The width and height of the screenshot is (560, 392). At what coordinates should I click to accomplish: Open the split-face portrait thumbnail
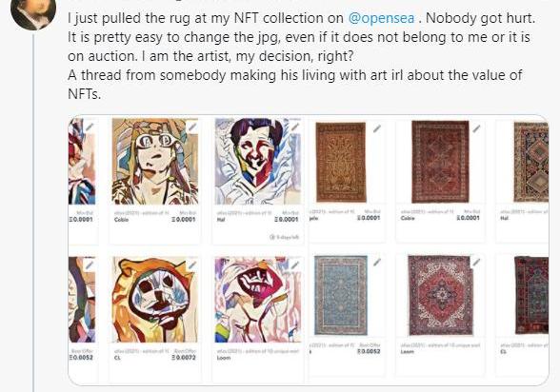click(x=258, y=162)
